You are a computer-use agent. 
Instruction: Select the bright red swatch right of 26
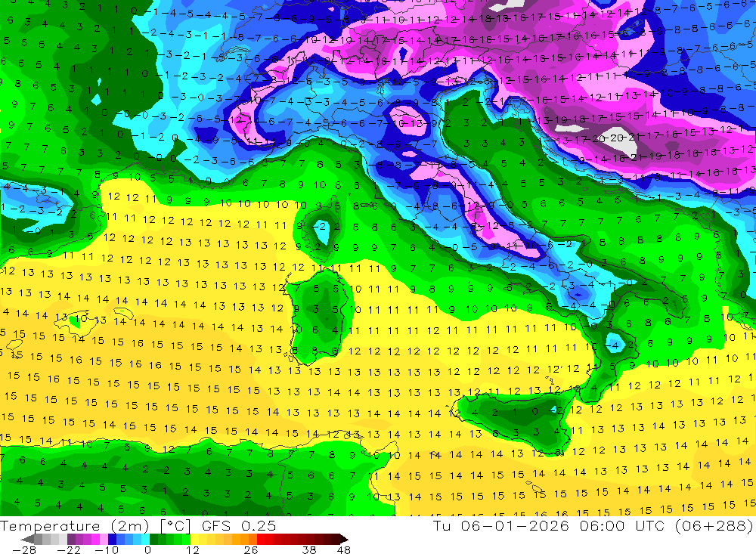pos(261,539)
